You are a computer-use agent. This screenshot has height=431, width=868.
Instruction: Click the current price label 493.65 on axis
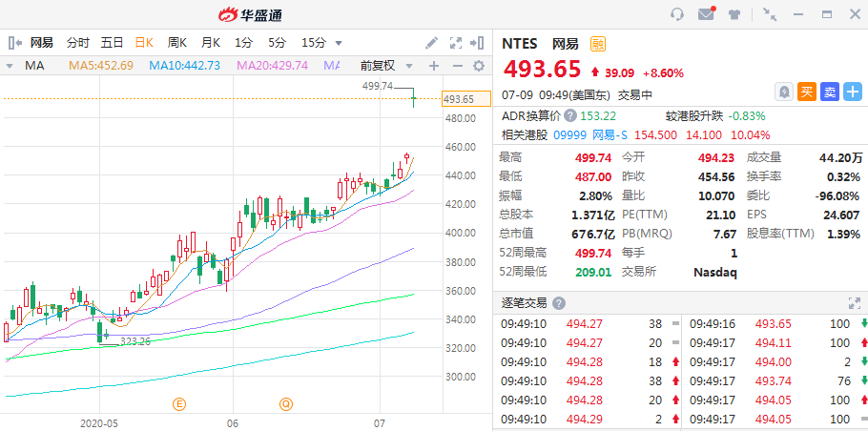click(x=466, y=99)
